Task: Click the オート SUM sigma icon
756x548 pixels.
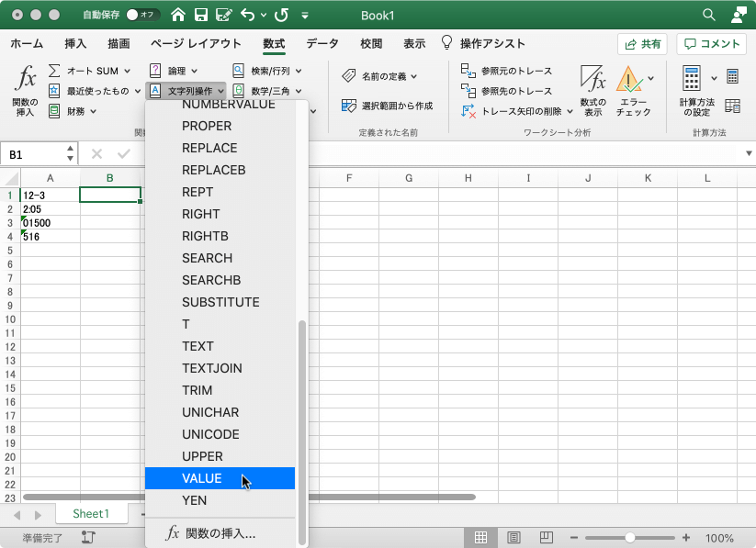Action: click(x=54, y=71)
